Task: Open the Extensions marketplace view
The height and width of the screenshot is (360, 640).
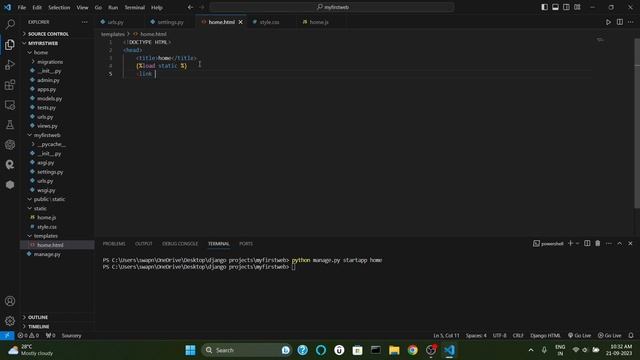Action: 10,84
